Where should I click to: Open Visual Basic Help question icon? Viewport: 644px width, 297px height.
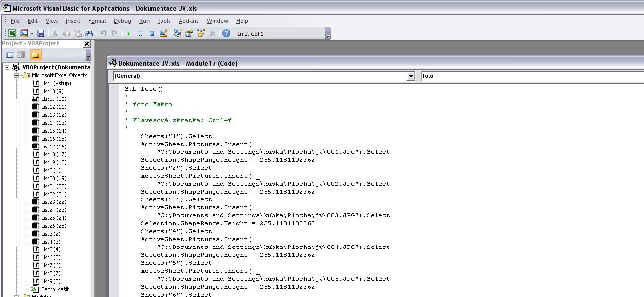point(226,33)
